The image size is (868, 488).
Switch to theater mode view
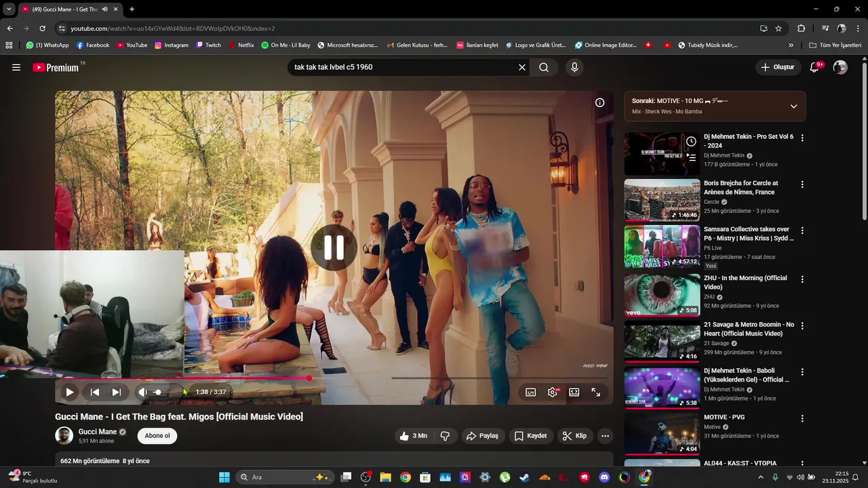tap(574, 392)
